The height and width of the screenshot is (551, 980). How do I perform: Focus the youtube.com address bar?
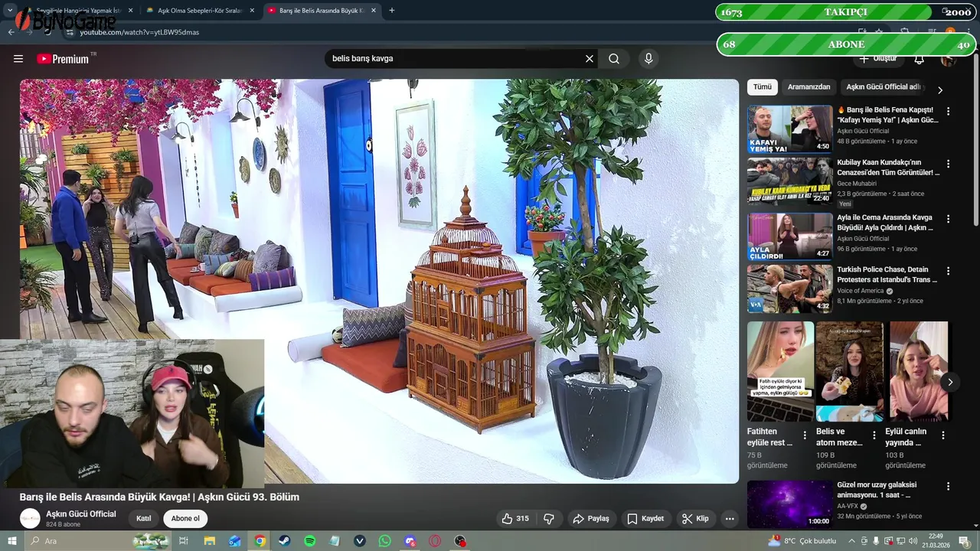pos(459,32)
